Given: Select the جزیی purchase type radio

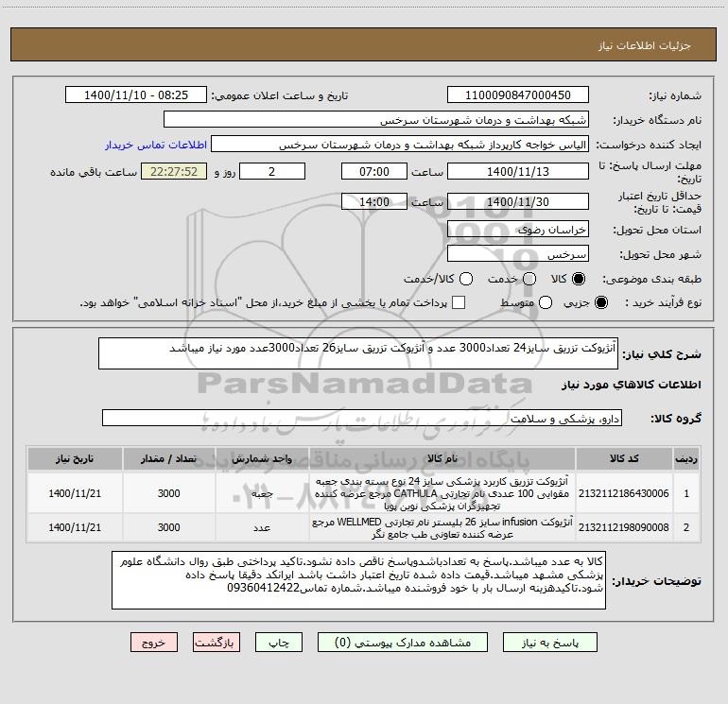Looking at the screenshot, I should (x=600, y=302).
